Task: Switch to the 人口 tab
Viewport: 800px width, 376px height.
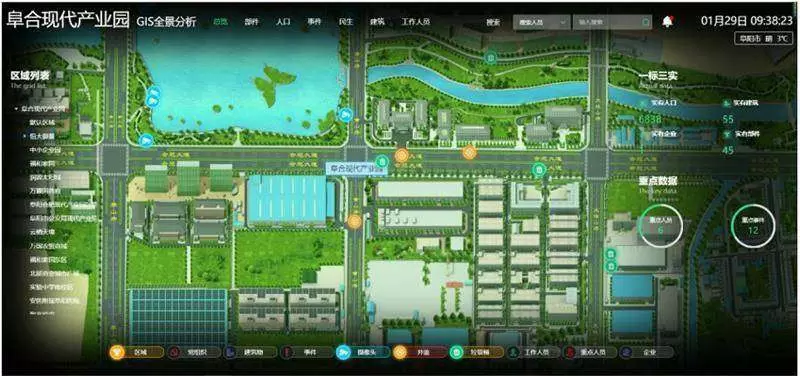Action: pyautogui.click(x=283, y=22)
